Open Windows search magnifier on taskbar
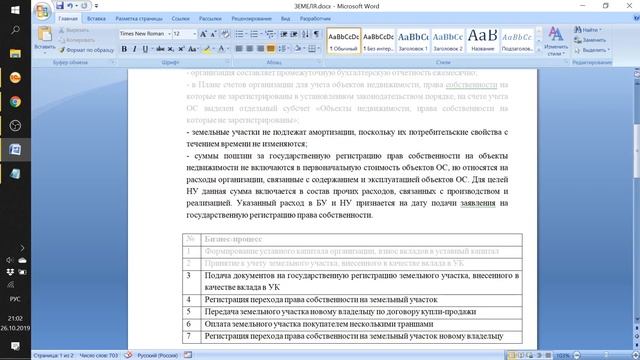 (15, 30)
